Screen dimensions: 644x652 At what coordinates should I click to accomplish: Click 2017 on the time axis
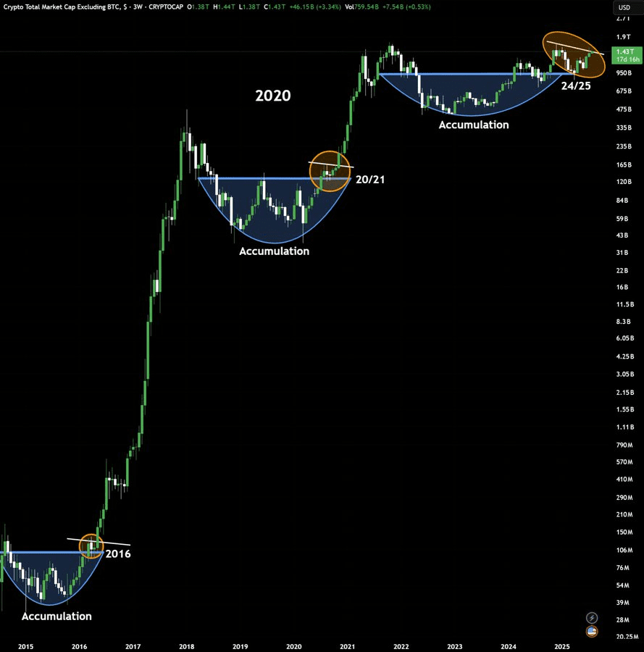point(133,645)
